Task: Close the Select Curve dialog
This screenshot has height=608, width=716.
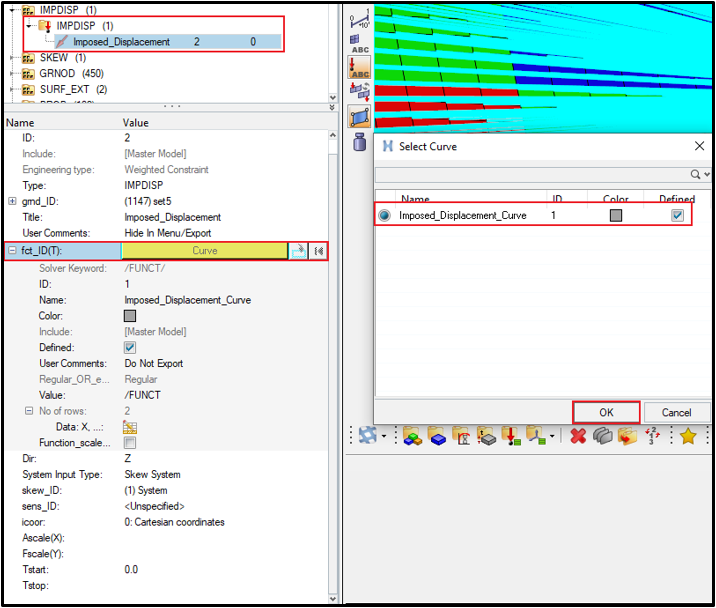Action: [x=699, y=146]
